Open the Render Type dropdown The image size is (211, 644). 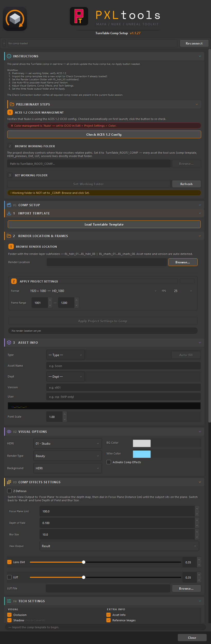click(x=68, y=456)
